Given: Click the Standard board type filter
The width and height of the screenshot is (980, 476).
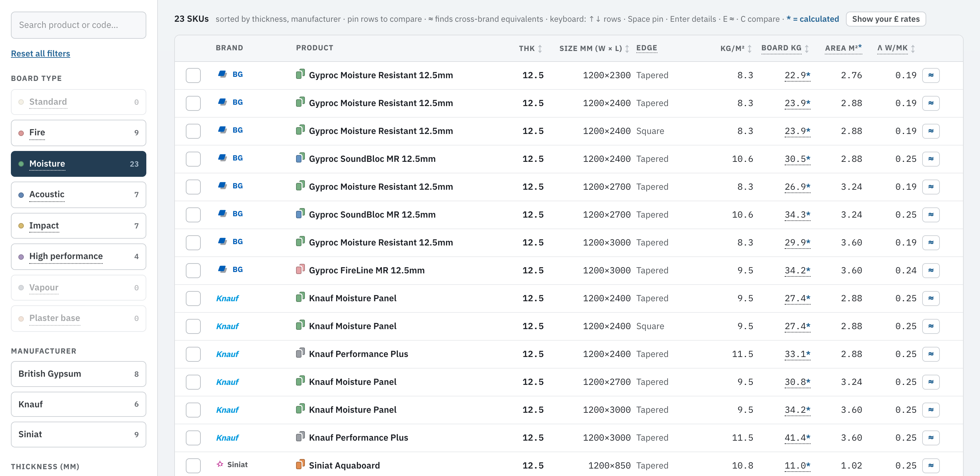Looking at the screenshot, I should pyautogui.click(x=78, y=102).
